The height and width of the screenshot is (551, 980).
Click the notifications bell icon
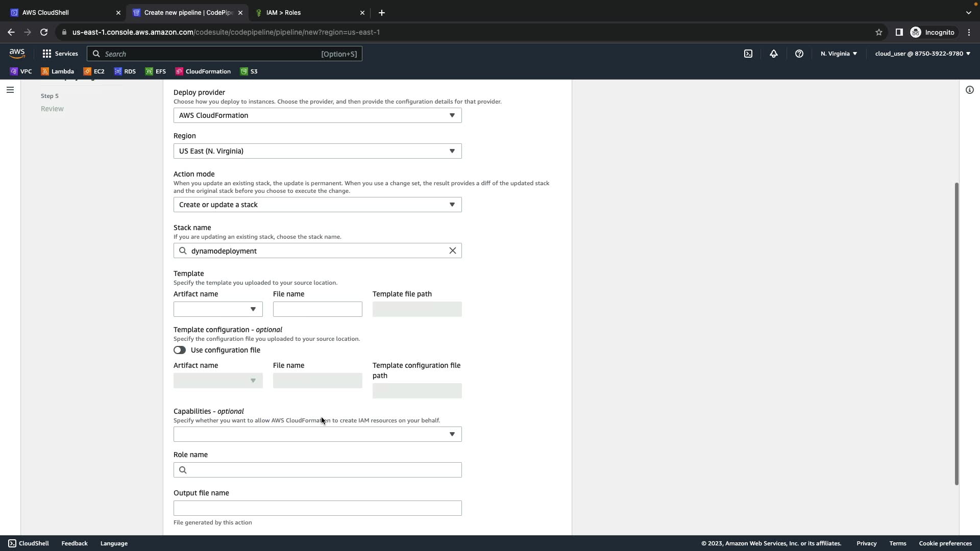click(x=773, y=54)
